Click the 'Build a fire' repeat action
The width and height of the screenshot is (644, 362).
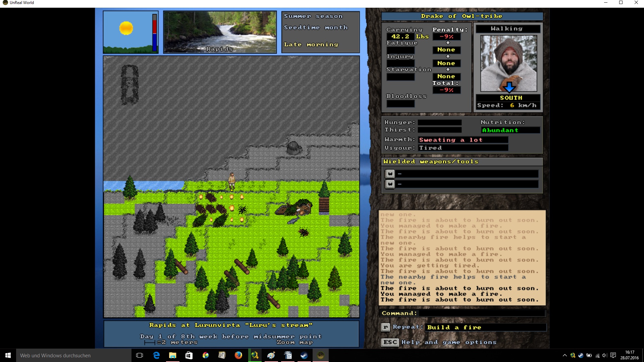click(454, 327)
